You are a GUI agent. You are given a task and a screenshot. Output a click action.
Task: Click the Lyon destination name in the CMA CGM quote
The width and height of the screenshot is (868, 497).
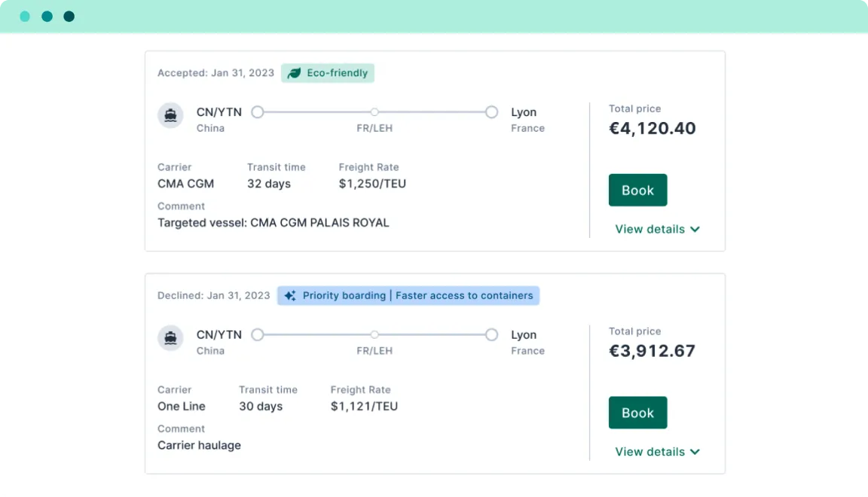[524, 112]
